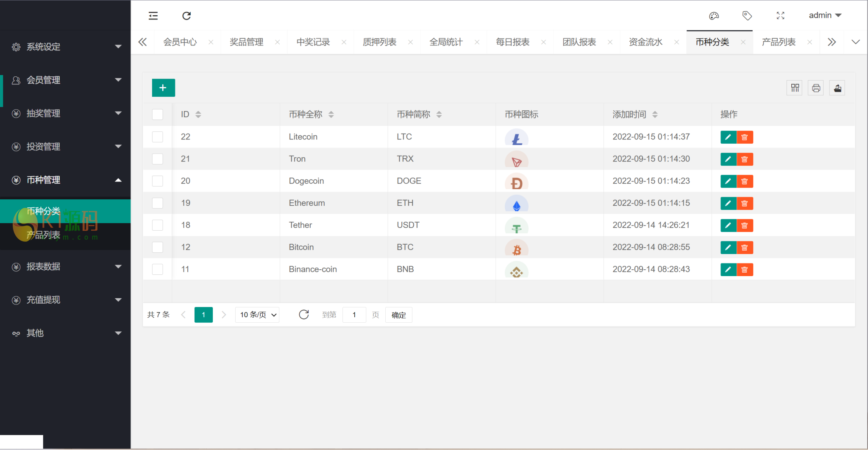Check the Tron row checkbox
Screen dimensions: 868x450
158,159
